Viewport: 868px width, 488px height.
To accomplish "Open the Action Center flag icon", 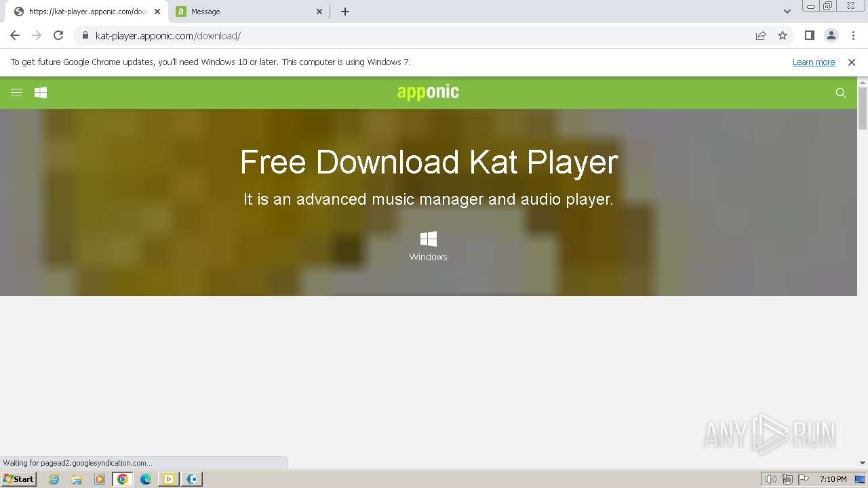I will coord(804,479).
